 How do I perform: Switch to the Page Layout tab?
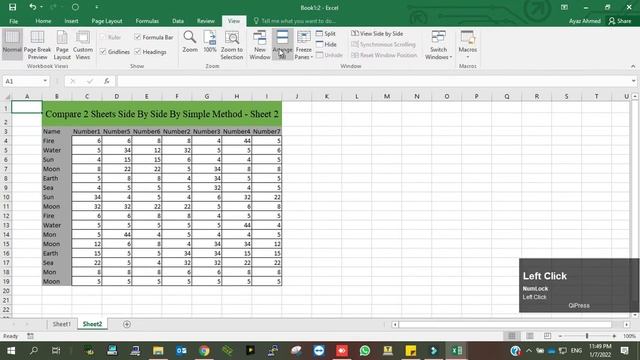point(107,21)
